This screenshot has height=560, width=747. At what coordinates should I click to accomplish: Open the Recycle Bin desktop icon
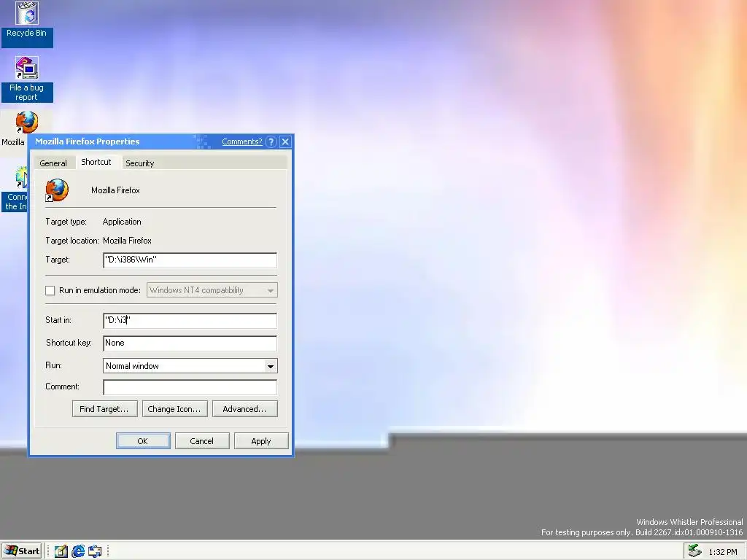pyautogui.click(x=27, y=13)
